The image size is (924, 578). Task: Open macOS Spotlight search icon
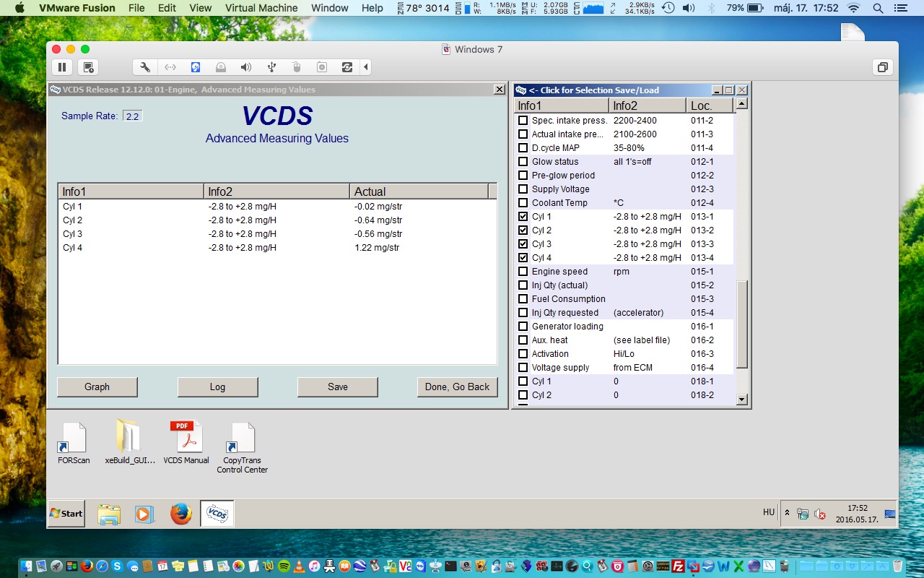[x=878, y=9]
